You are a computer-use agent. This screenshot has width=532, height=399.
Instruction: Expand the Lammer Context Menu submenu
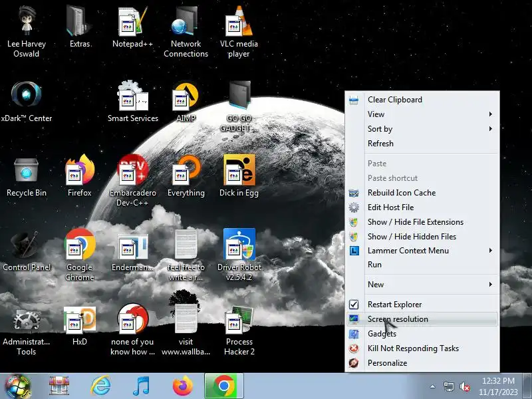point(422,251)
